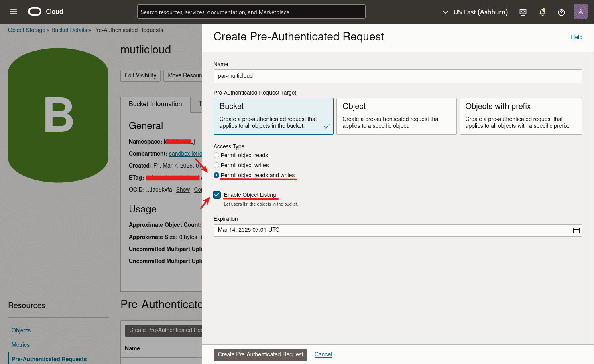The height and width of the screenshot is (364, 594).
Task: Open the notifications bell
Action: [x=543, y=12]
